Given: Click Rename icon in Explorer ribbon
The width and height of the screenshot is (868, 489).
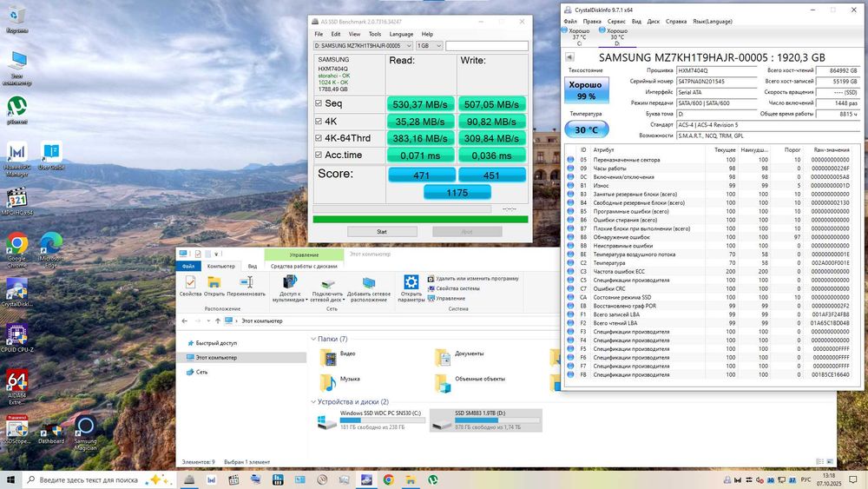Looking at the screenshot, I should tap(247, 287).
